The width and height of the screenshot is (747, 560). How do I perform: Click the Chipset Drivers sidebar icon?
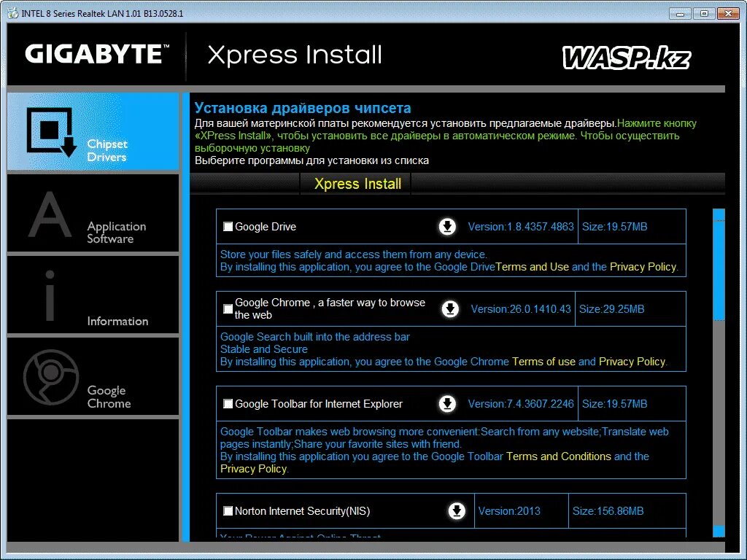click(x=52, y=132)
